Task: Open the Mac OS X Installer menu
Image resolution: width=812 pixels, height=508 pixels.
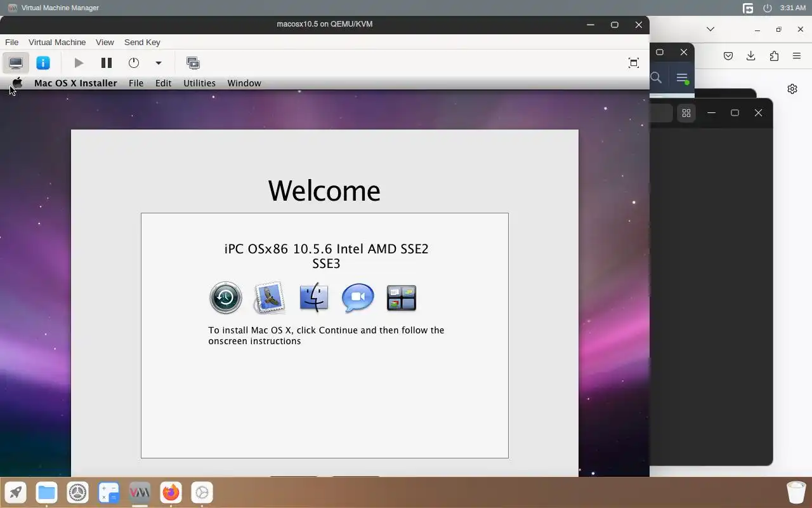Action: [75, 83]
